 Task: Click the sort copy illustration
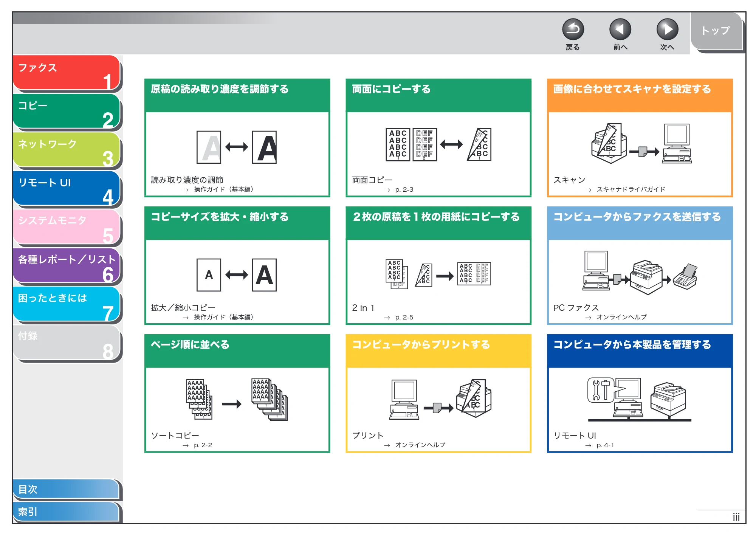[237, 400]
